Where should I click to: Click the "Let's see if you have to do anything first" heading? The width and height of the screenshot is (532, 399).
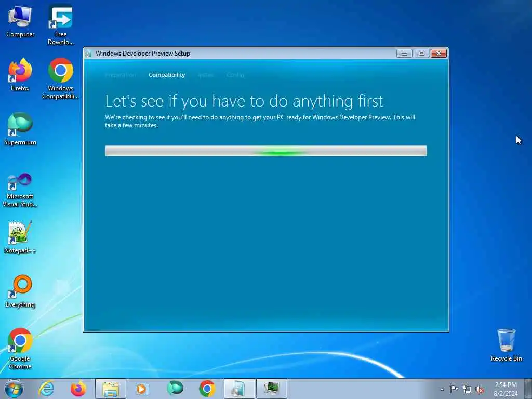tap(244, 101)
